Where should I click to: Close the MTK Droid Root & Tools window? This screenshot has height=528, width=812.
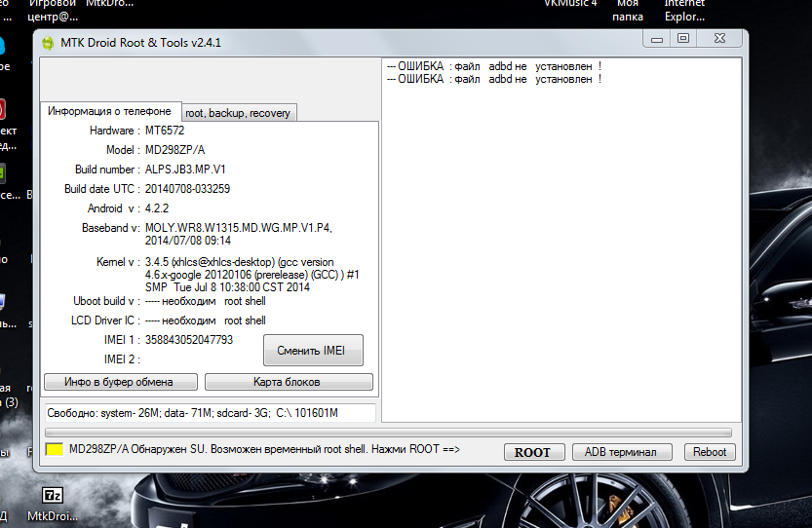719,39
